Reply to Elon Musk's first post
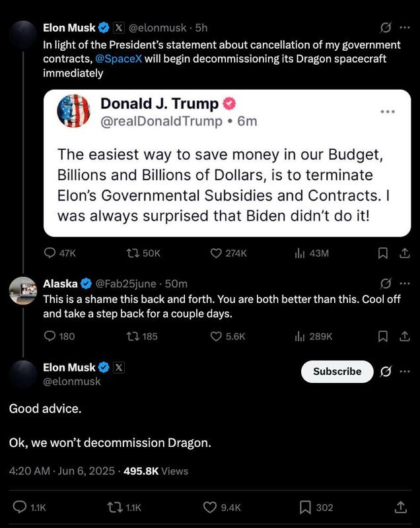 [50, 253]
